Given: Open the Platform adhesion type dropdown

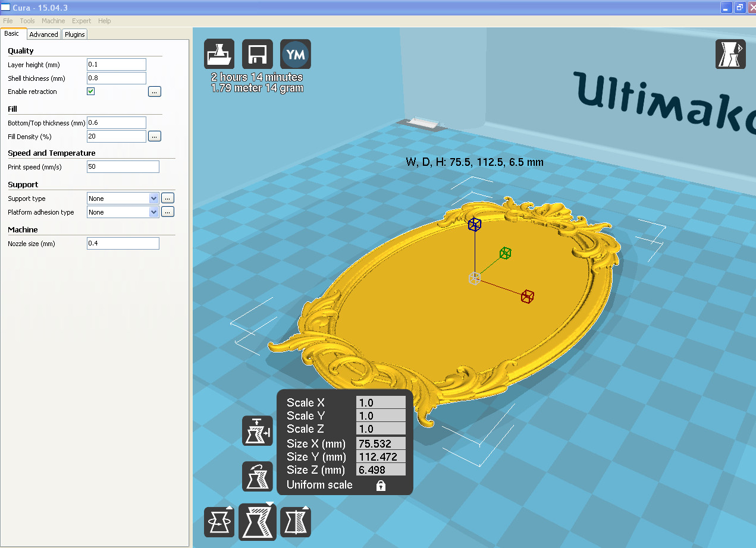Looking at the screenshot, I should [123, 212].
